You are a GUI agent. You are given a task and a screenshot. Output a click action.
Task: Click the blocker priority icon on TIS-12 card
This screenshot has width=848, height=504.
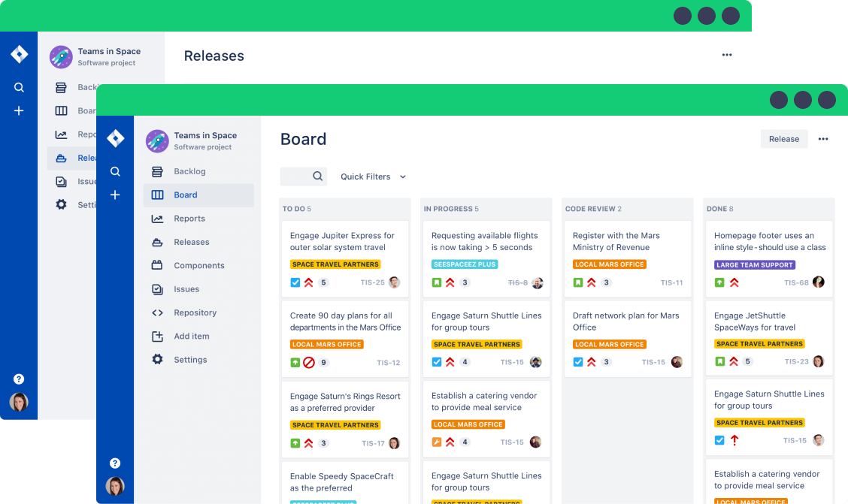309,363
